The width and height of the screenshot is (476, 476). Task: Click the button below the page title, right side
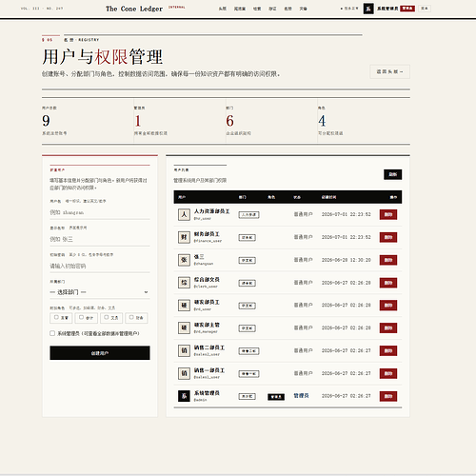pos(389,71)
